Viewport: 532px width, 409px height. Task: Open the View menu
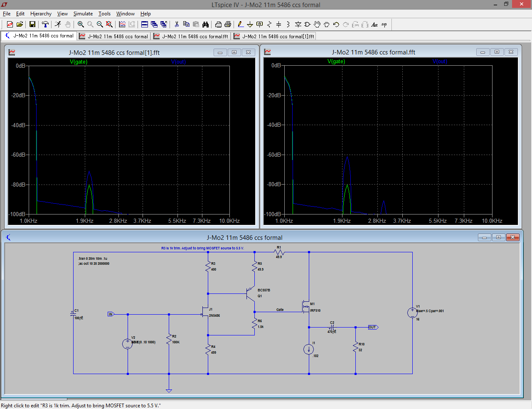click(x=62, y=14)
